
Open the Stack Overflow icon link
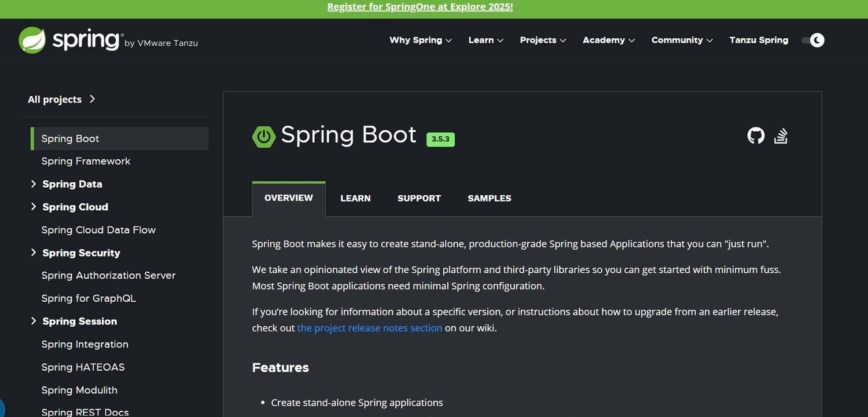[781, 136]
